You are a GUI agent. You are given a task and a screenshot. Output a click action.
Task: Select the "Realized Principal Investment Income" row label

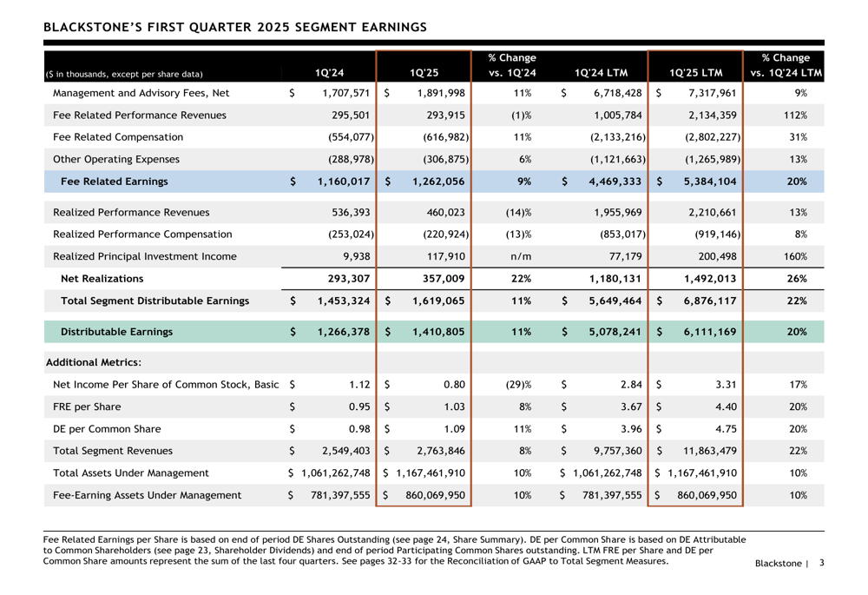coord(144,256)
